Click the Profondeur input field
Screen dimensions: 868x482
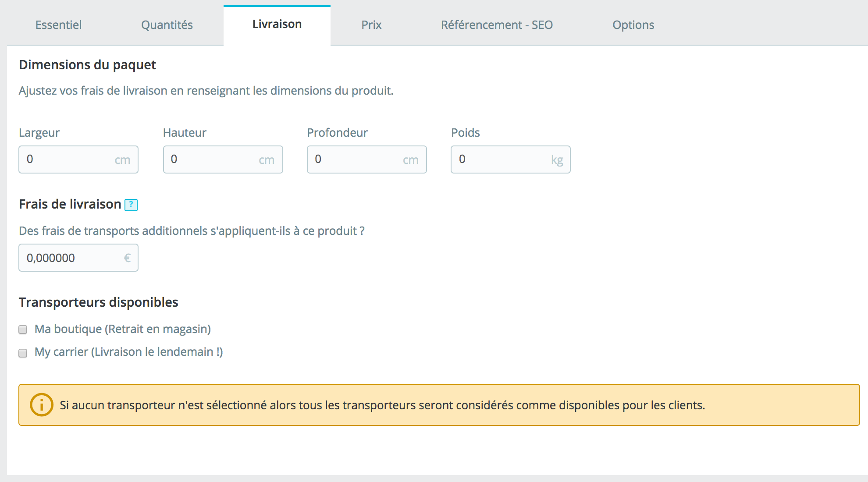point(354,159)
